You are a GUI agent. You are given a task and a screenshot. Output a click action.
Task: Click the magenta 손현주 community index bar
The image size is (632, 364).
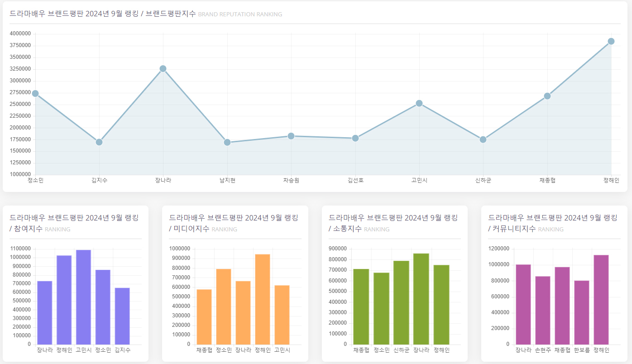point(543,310)
